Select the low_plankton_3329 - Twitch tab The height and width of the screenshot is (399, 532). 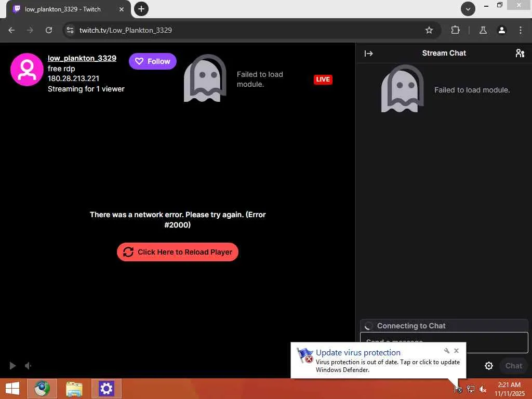tap(68, 9)
